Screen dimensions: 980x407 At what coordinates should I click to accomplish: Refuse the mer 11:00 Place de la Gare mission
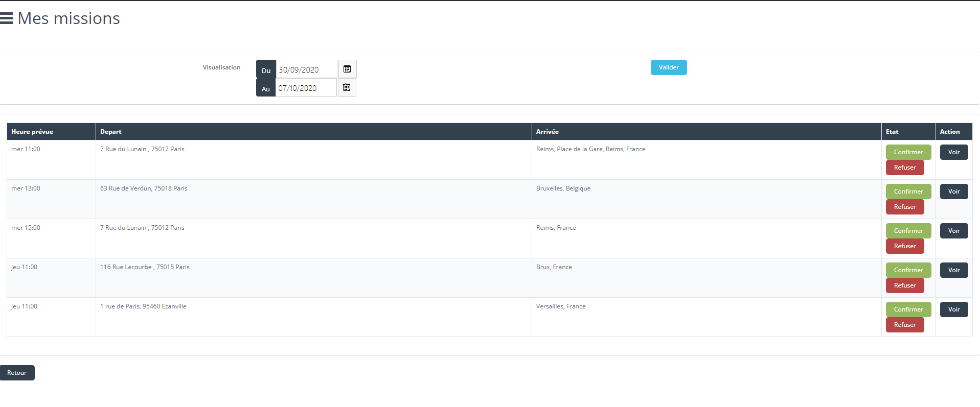tap(904, 167)
